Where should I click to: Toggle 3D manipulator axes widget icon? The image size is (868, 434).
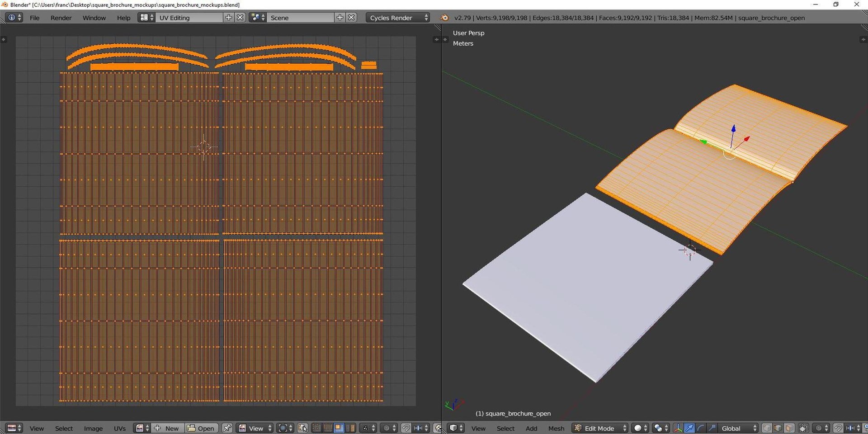pos(678,428)
